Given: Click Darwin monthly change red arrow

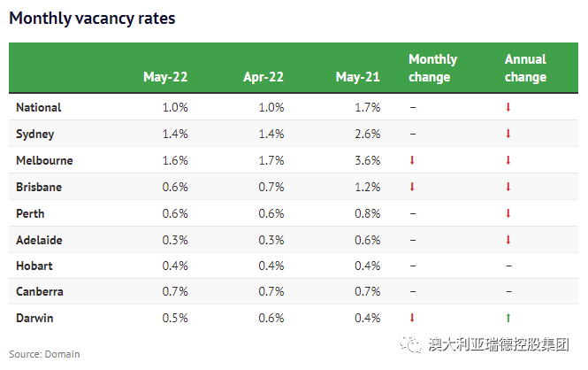Looking at the screenshot, I should point(412,318).
